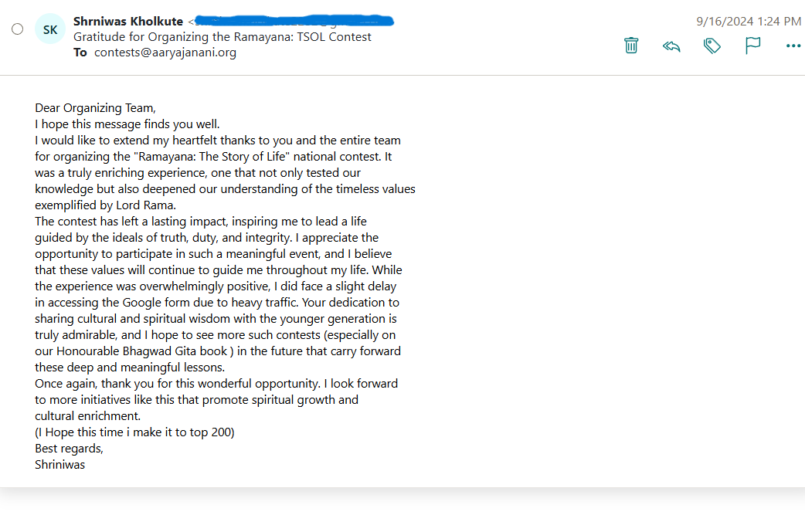Click the Bhagwad Gita book phrase
This screenshot has height=532, width=805.
(x=175, y=351)
